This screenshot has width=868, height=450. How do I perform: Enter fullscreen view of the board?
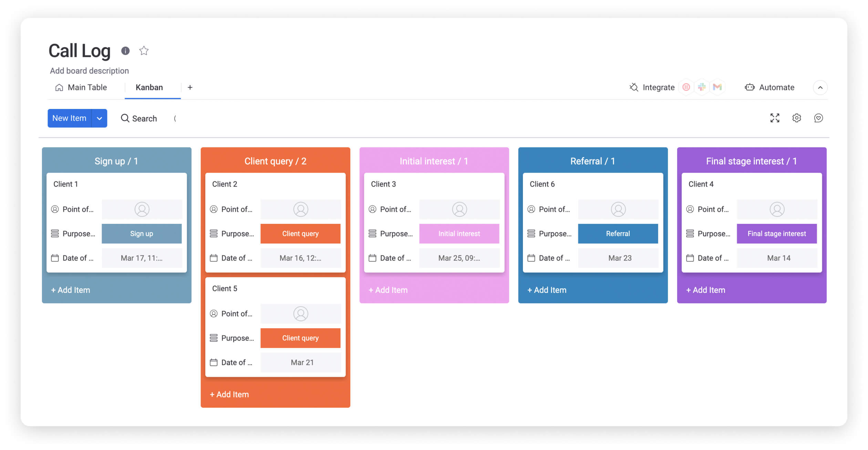click(774, 118)
